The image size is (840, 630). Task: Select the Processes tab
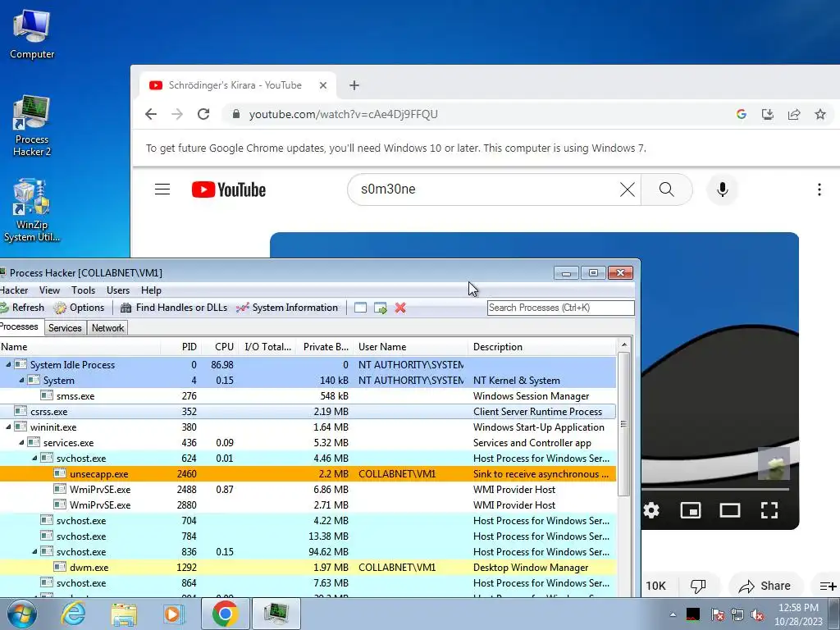pos(20,326)
